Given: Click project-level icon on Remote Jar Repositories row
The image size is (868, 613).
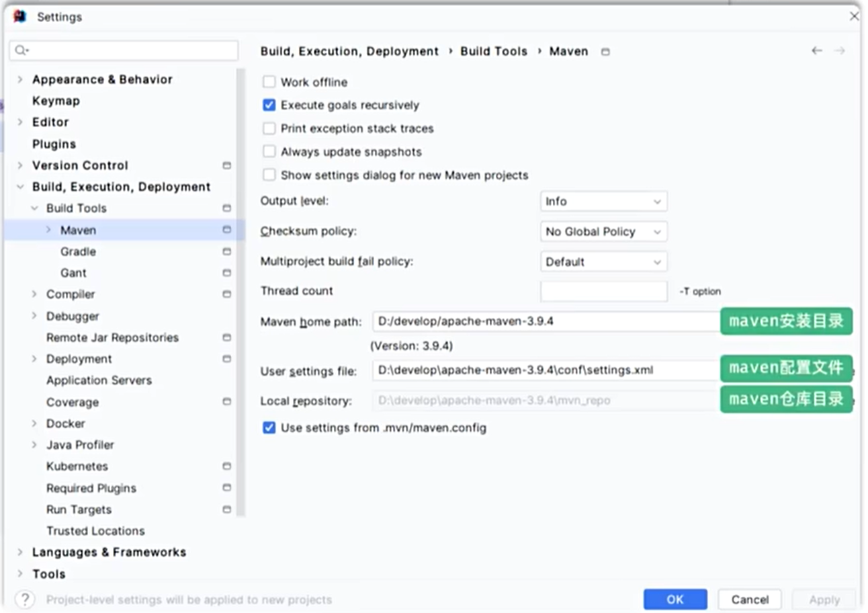Looking at the screenshot, I should 227,337.
